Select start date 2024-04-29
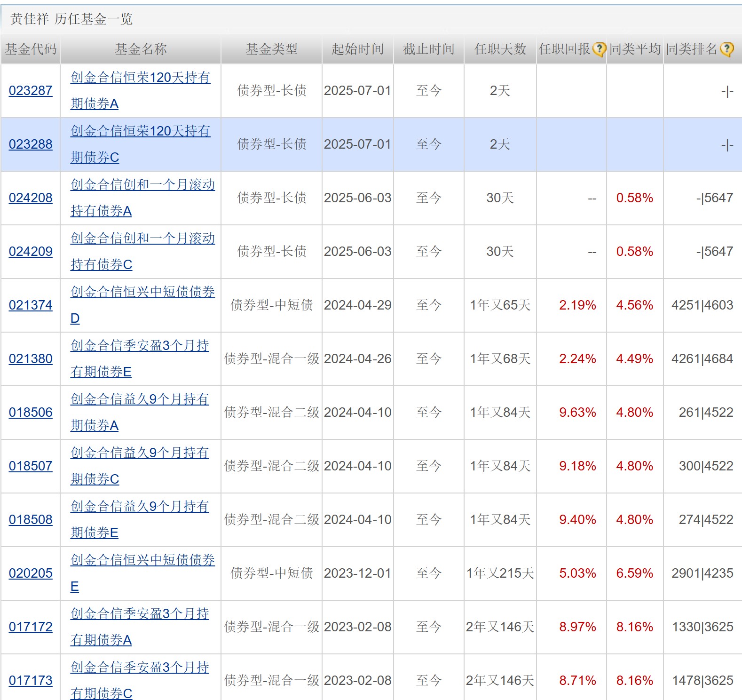 (358, 305)
